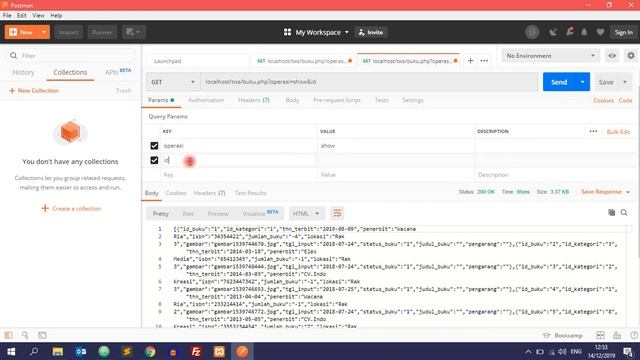This screenshot has height=360, width=640.
Task: Open manage environments gear icon
Action: click(x=631, y=56)
